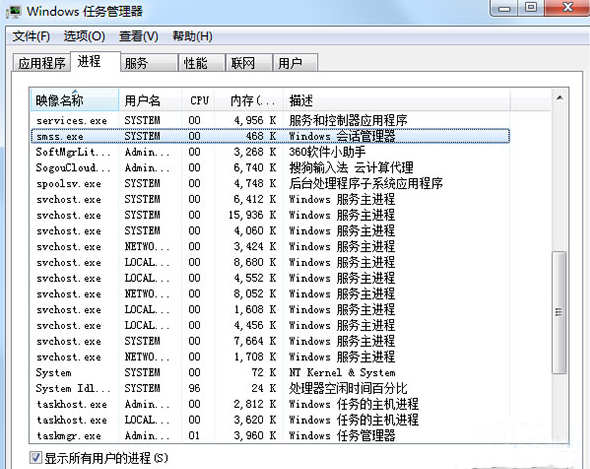The height and width of the screenshot is (469, 590).
Task: Click description 后台处理程序子系统应用程序
Action: 366,184
